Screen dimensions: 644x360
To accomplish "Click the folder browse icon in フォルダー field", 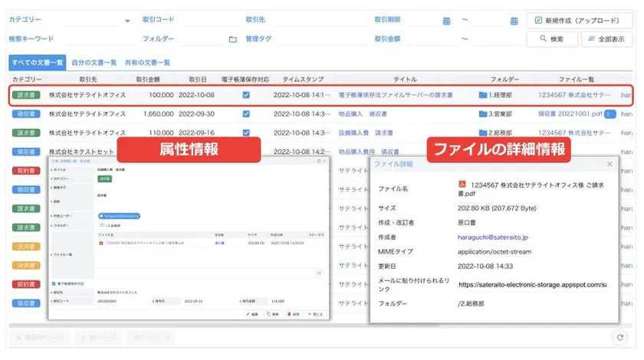I will tap(232, 39).
